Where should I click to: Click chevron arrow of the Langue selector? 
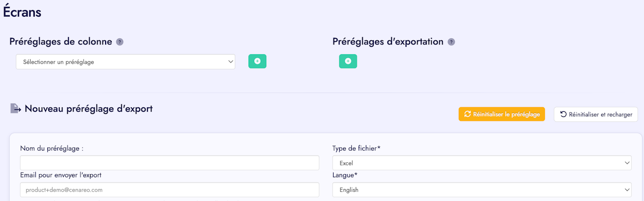point(627,190)
